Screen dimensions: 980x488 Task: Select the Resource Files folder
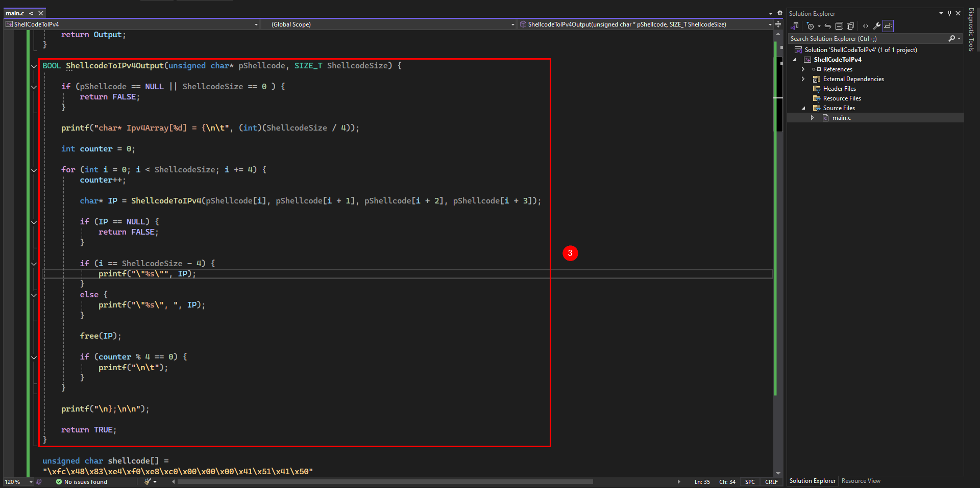click(x=842, y=98)
